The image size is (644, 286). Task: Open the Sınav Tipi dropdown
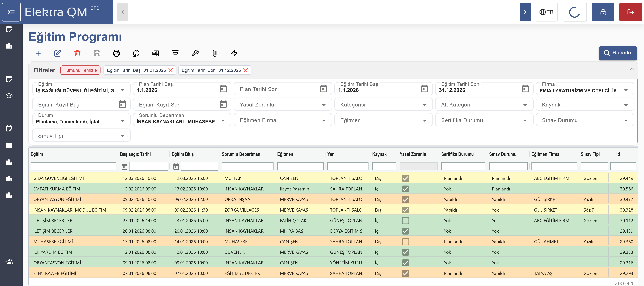[81, 136]
